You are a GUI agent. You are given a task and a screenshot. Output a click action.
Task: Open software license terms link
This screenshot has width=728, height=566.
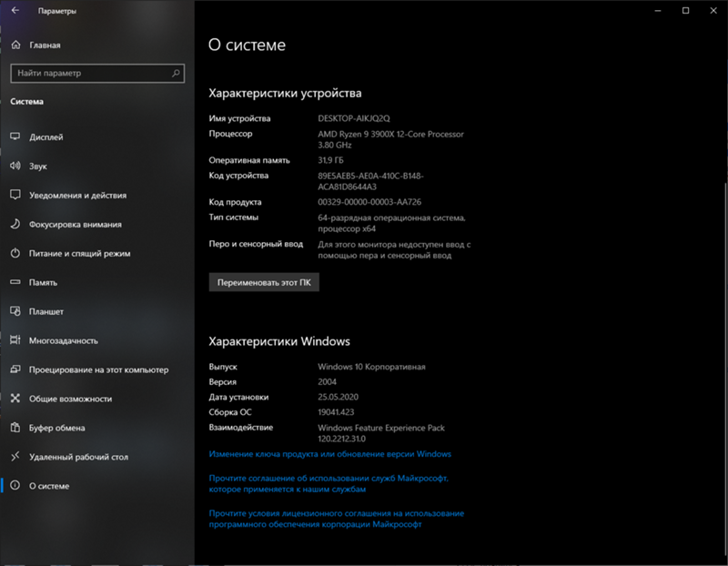coord(336,519)
